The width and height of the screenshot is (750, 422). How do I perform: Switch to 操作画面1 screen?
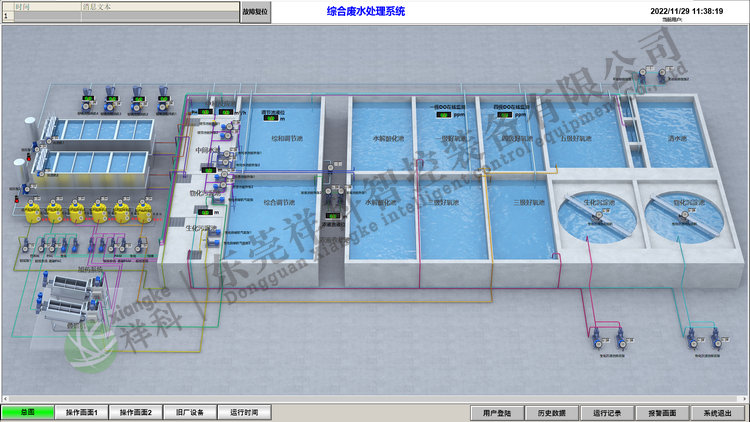coord(82,412)
